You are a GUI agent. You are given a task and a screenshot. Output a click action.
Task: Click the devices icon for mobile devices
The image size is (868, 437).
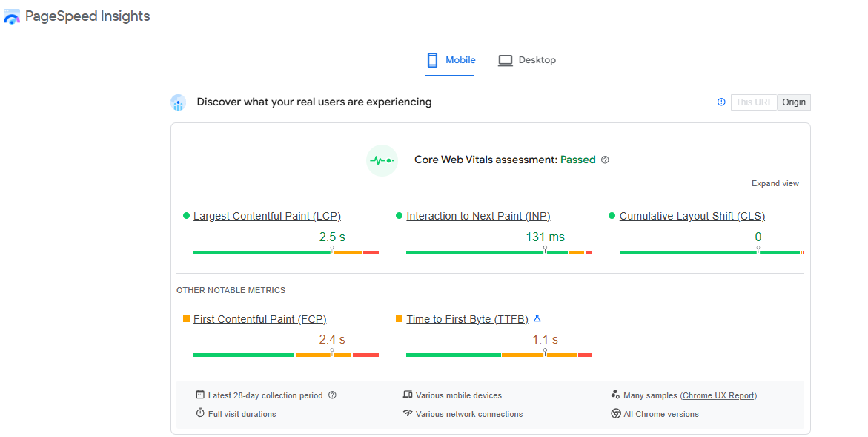[x=408, y=395]
